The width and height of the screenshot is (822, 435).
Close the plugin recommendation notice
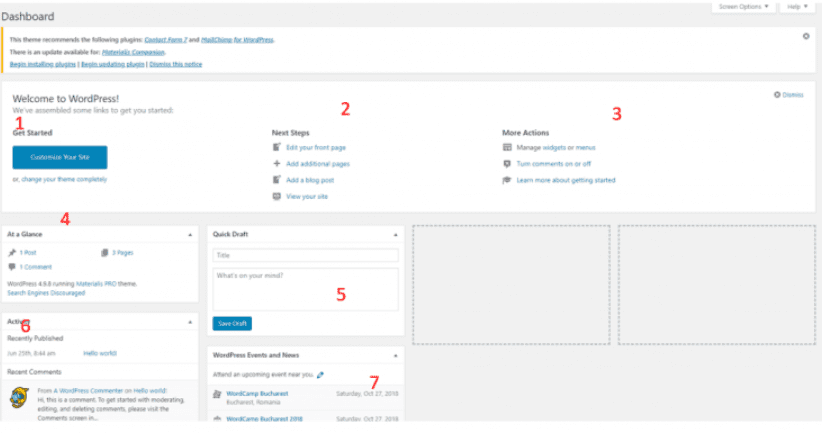[x=806, y=36]
